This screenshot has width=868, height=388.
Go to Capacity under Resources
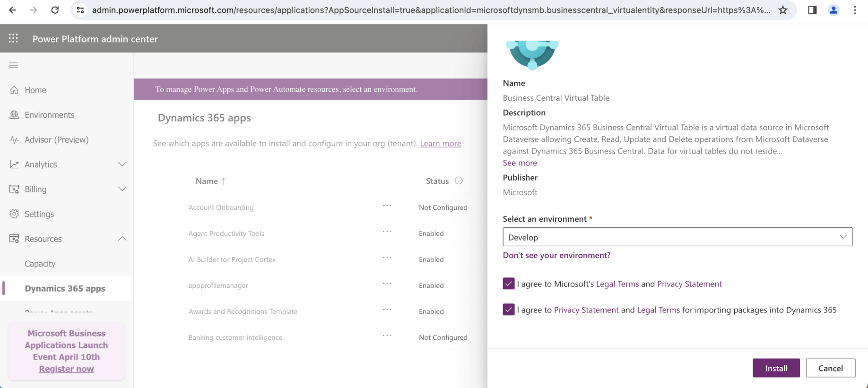click(40, 264)
